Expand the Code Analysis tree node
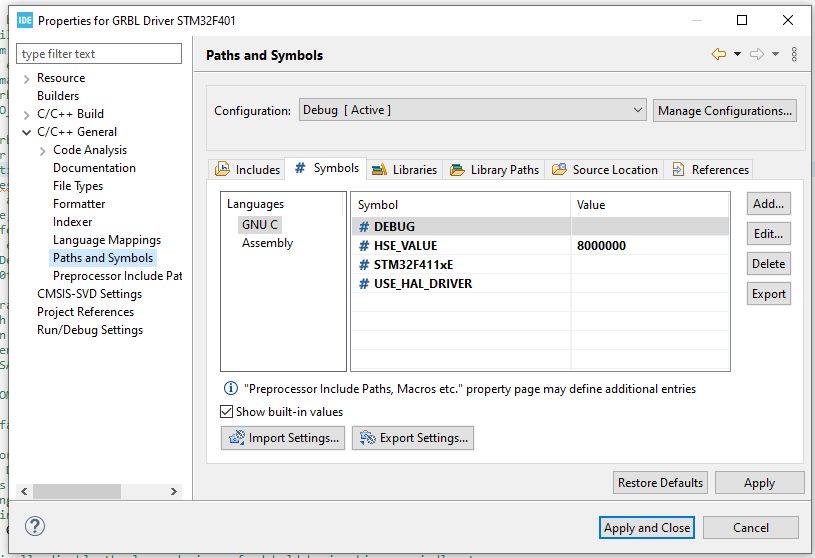This screenshot has width=815, height=558. coord(43,151)
